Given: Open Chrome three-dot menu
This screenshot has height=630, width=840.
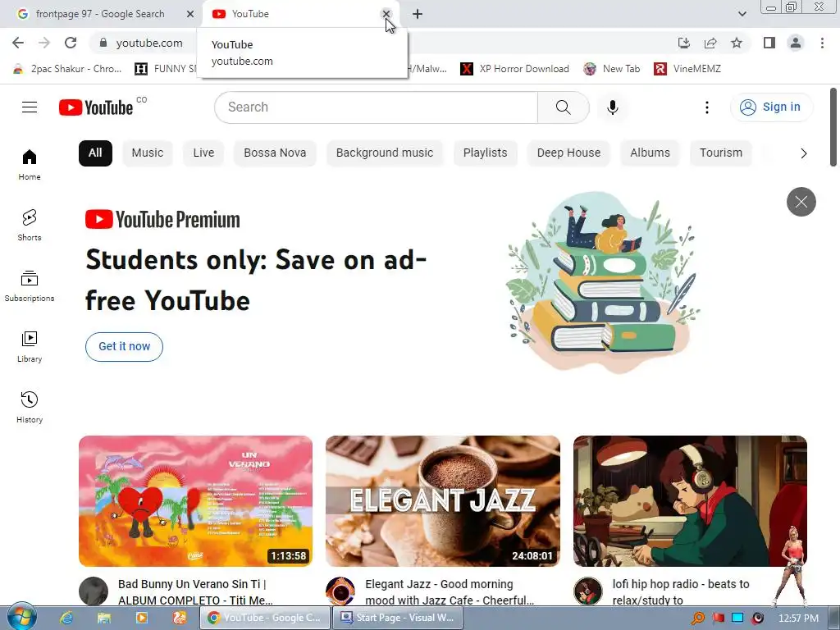Looking at the screenshot, I should 822,43.
